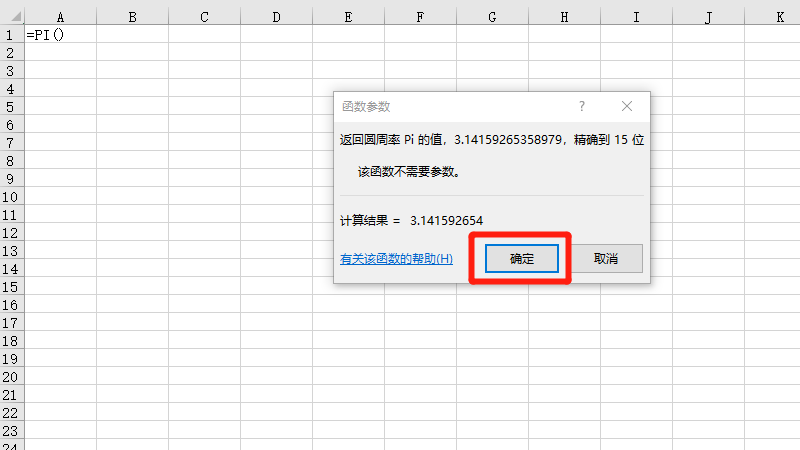Image resolution: width=800 pixels, height=450 pixels.
Task: Select column B header
Action: coord(132,17)
